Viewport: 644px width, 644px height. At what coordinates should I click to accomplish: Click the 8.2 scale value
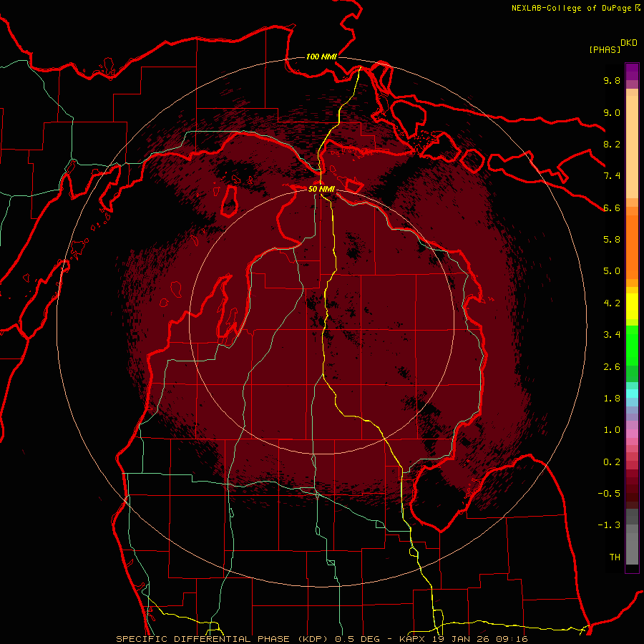click(x=612, y=144)
